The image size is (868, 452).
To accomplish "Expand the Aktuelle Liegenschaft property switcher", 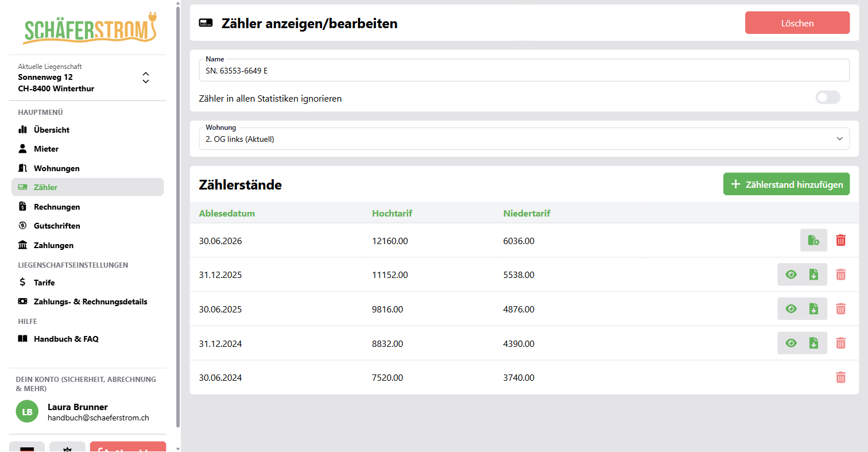I will (146, 78).
